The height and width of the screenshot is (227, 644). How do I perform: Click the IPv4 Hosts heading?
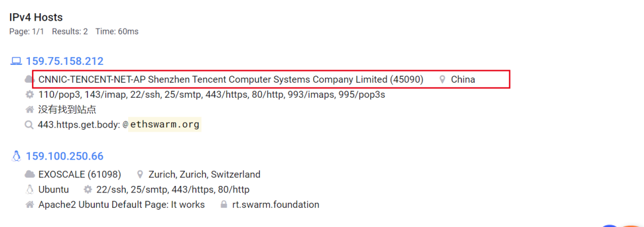36,17
